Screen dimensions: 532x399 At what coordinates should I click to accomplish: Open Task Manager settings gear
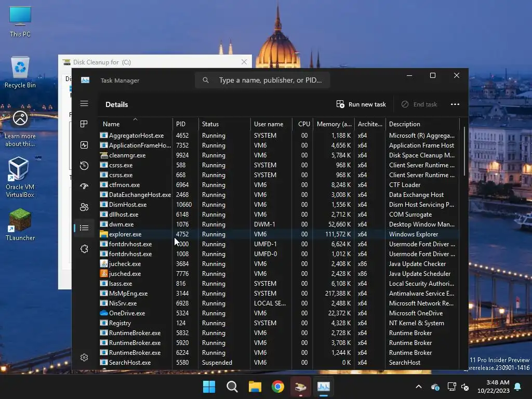click(x=84, y=357)
